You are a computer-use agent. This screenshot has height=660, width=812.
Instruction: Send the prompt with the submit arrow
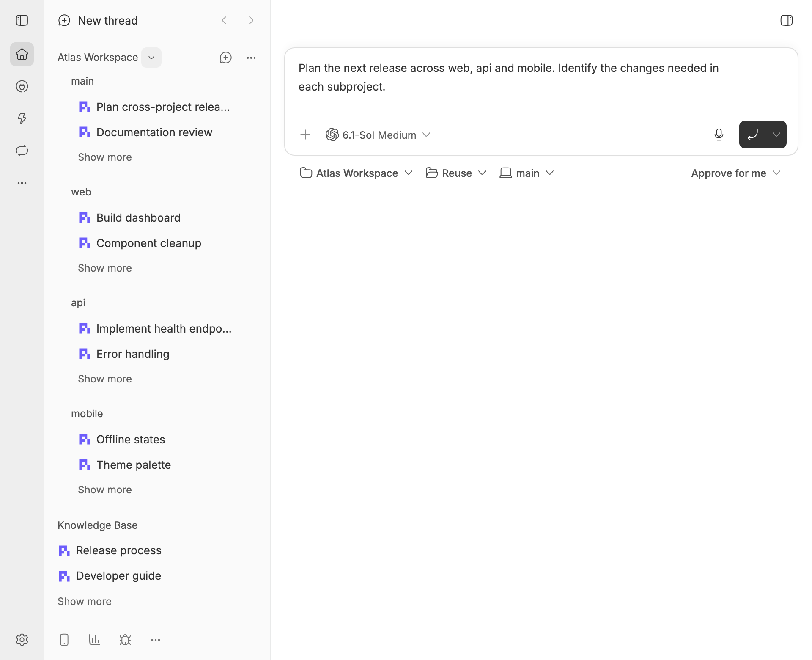pos(753,135)
